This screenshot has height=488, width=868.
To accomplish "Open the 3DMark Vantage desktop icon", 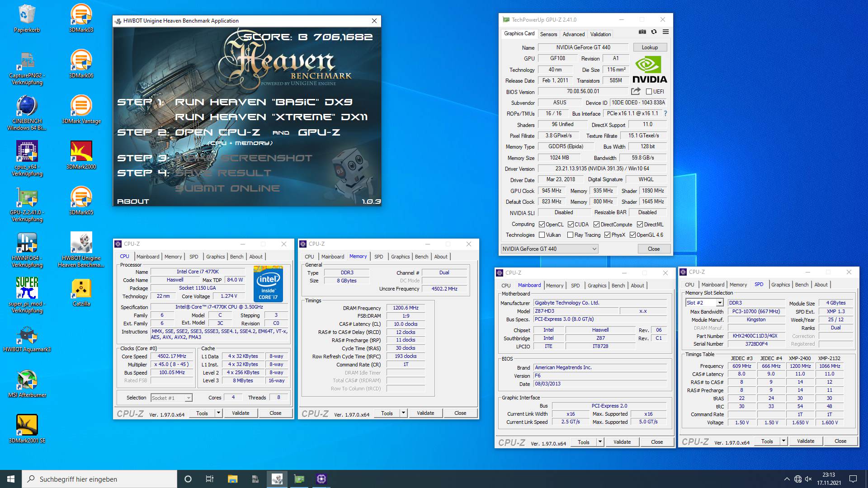I will tap(81, 109).
